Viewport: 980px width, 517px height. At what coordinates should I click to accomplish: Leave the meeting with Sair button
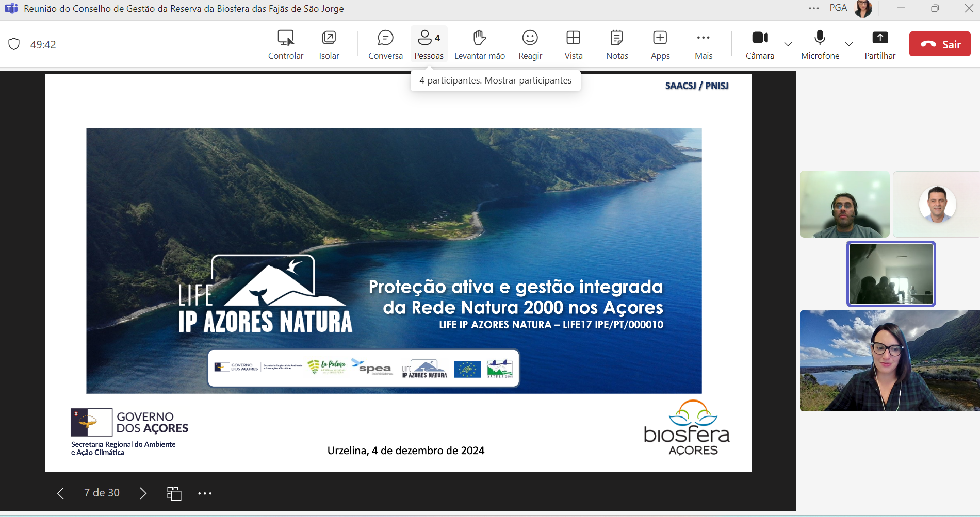point(939,44)
